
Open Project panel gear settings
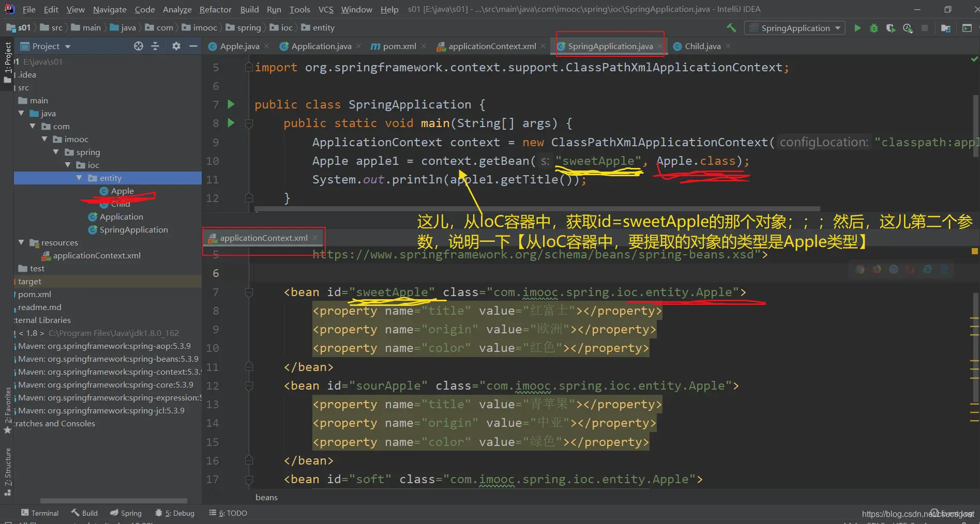point(176,46)
